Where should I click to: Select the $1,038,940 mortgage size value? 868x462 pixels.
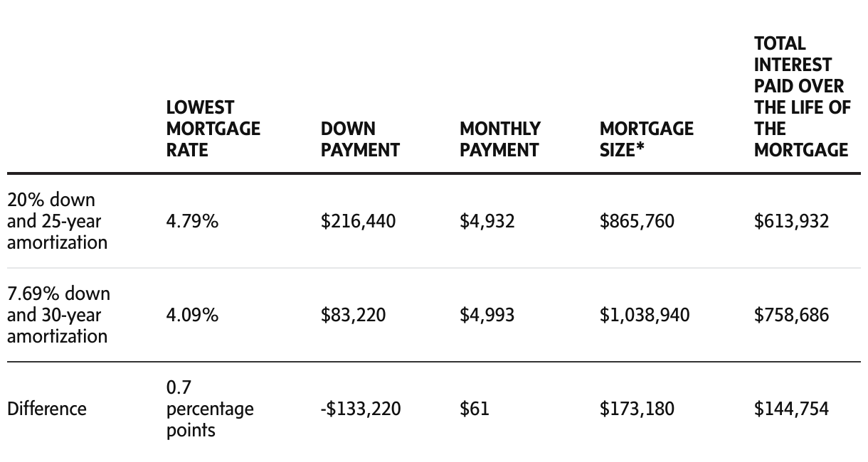645,315
